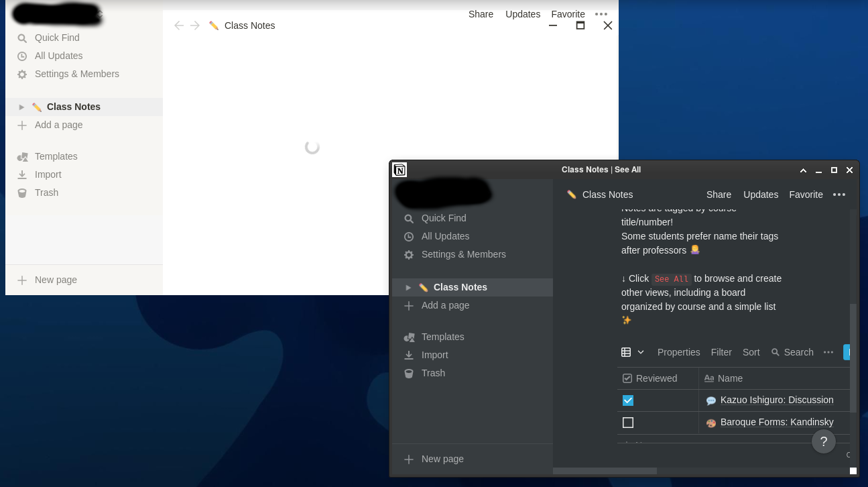This screenshot has height=487, width=868.
Task: Open the table view icon in the view switcher
Action: point(626,352)
